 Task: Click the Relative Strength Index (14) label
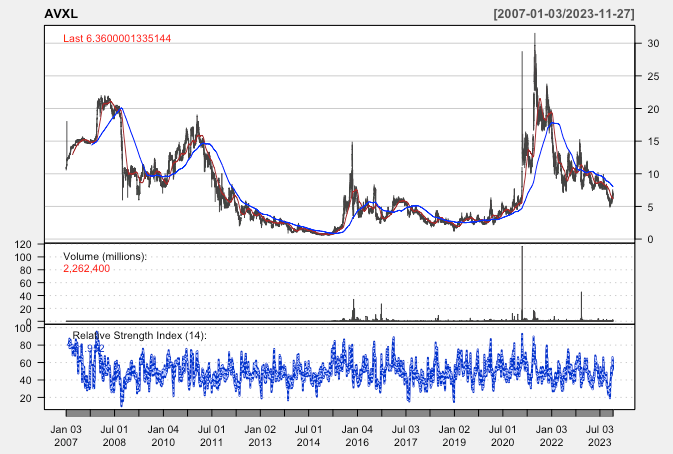tap(139, 335)
